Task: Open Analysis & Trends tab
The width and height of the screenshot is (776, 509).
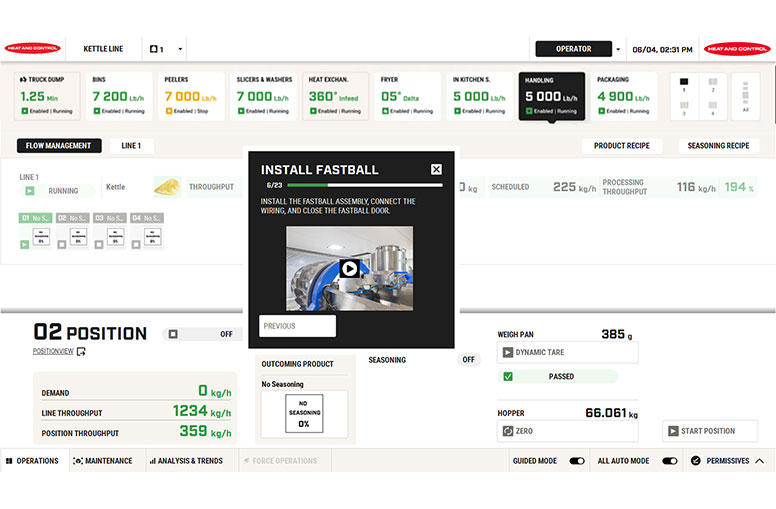Action: point(187,460)
